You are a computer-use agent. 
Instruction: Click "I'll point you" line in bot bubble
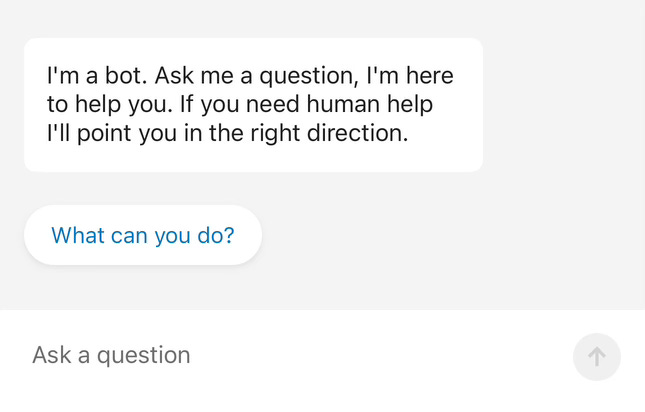tap(112, 134)
